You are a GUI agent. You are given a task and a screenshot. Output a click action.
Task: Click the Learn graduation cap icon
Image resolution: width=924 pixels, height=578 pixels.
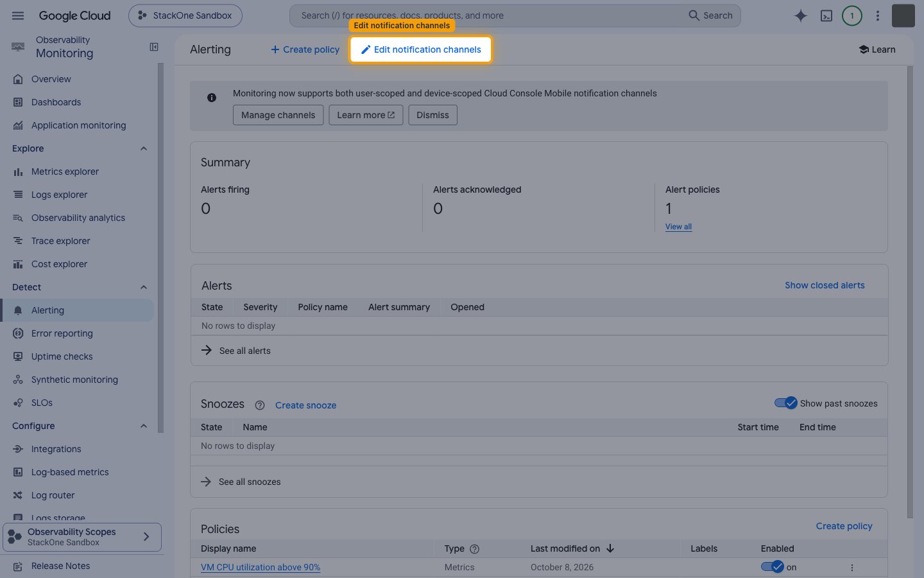[x=864, y=49]
